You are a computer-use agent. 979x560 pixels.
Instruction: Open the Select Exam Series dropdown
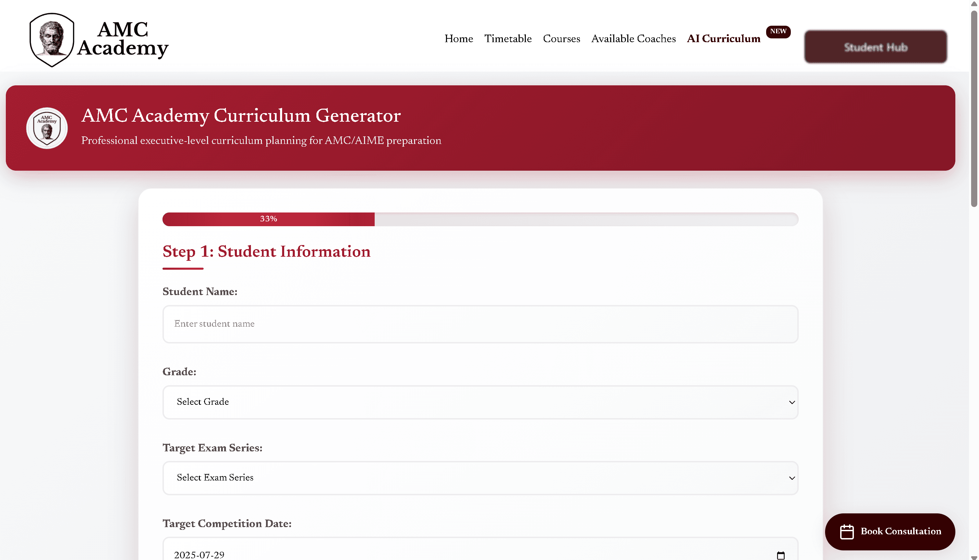click(480, 478)
